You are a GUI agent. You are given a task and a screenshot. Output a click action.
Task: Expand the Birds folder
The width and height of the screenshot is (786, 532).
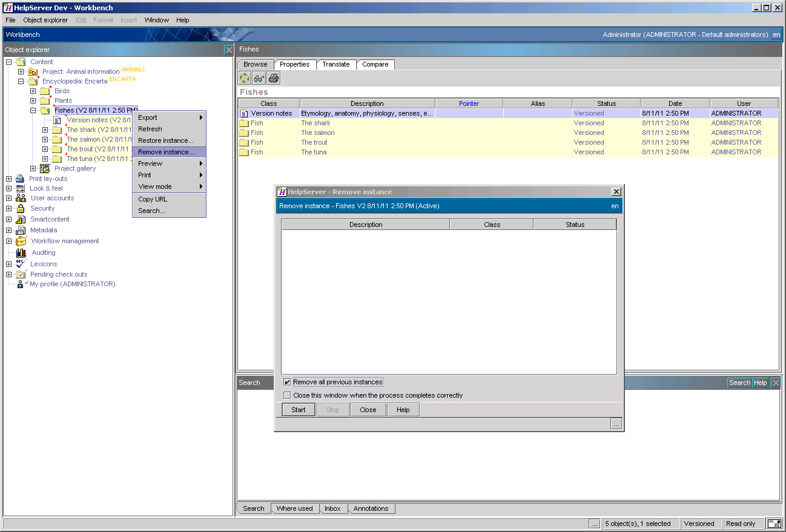pos(33,91)
